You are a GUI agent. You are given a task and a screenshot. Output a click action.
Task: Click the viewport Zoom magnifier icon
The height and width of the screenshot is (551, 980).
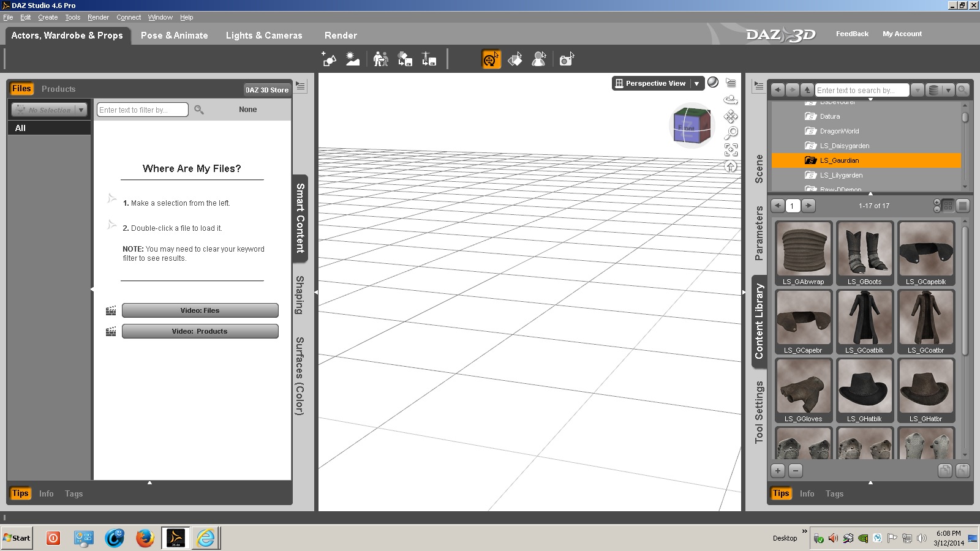(731, 133)
